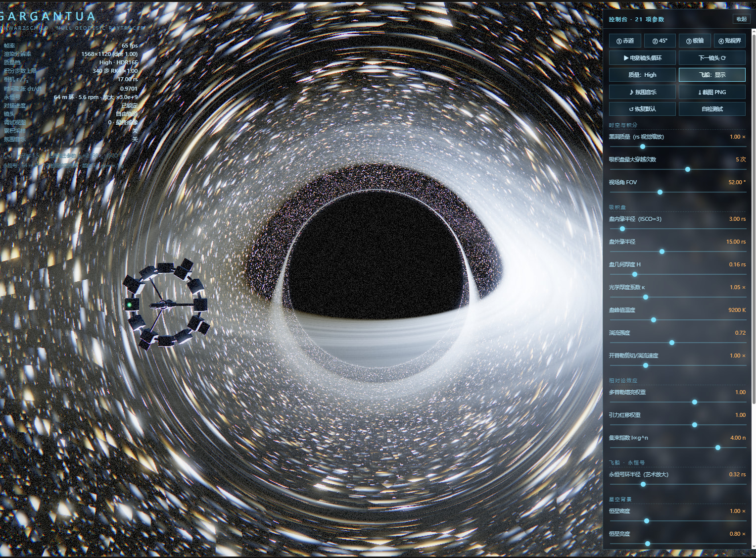The height and width of the screenshot is (558, 756).
Task: Adjust the 盘几何厚度 H slider
Action: pos(678,274)
